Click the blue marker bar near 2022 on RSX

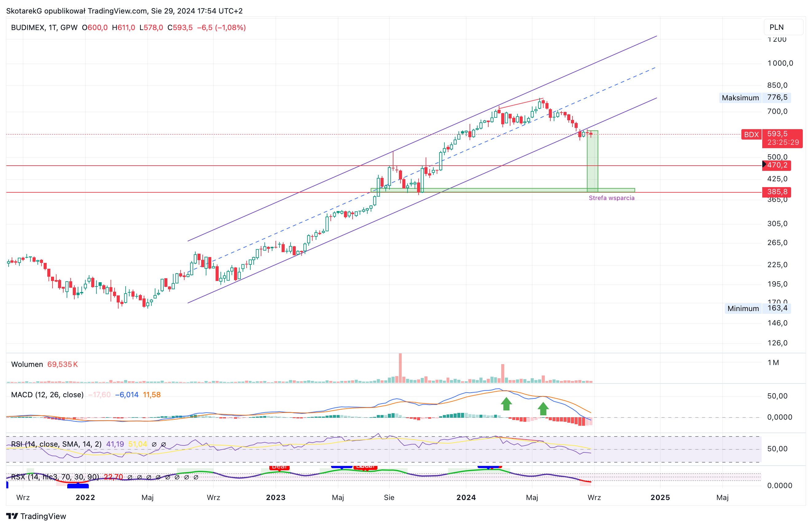coord(78,486)
